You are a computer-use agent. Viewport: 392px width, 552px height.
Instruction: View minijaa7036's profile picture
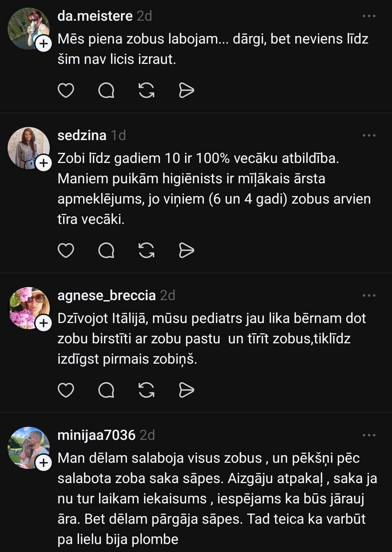click(x=28, y=446)
